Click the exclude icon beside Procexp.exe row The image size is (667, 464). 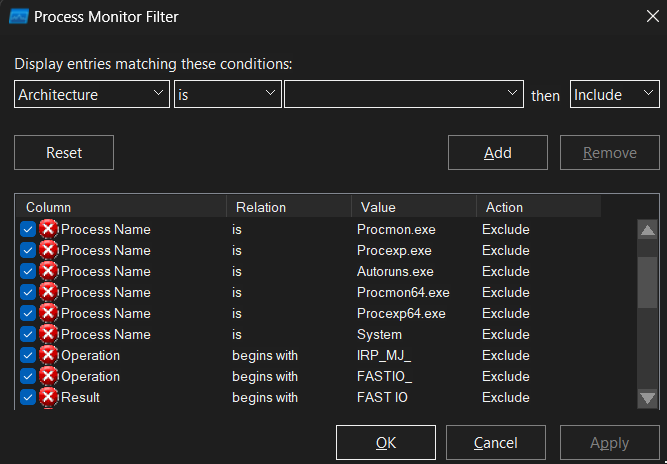[48, 250]
